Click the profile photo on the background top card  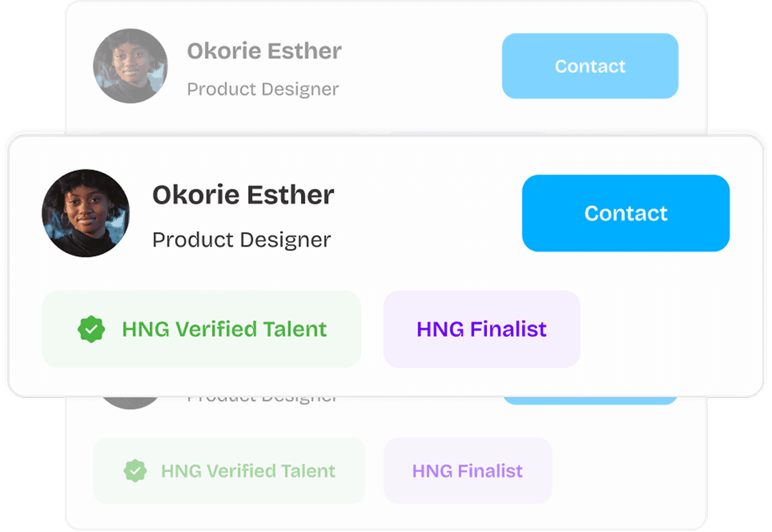[130, 66]
